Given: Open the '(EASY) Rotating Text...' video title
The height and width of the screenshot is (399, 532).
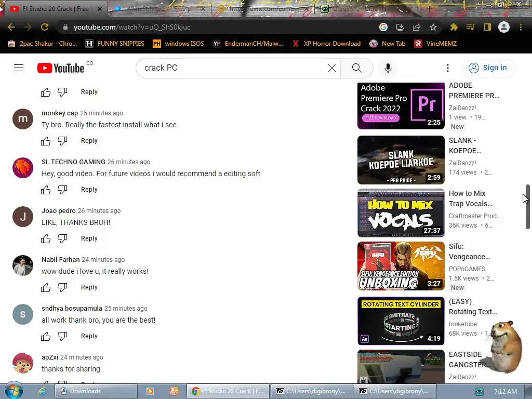Looking at the screenshot, I should pos(473,307).
